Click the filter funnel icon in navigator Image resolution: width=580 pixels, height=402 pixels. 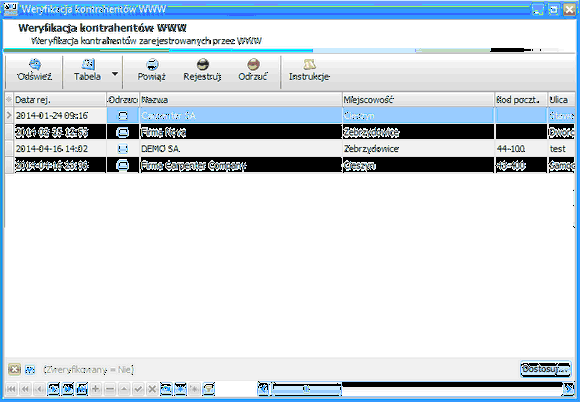tap(208, 389)
